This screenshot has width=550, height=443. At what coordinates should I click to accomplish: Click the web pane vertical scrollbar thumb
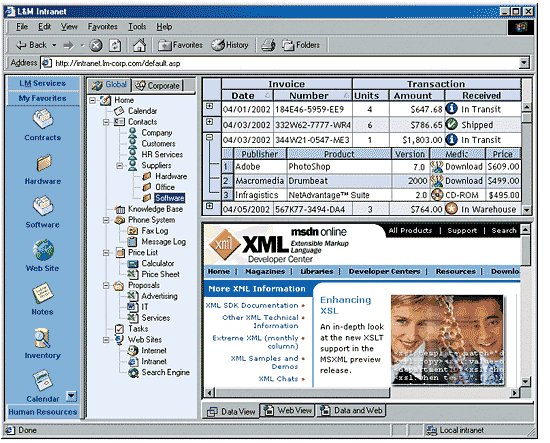pos(525,250)
